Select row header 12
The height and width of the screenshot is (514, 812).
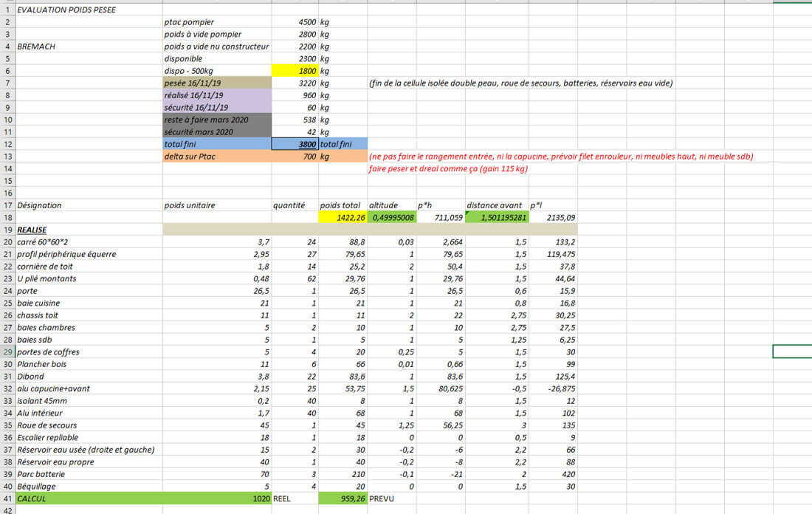7,144
